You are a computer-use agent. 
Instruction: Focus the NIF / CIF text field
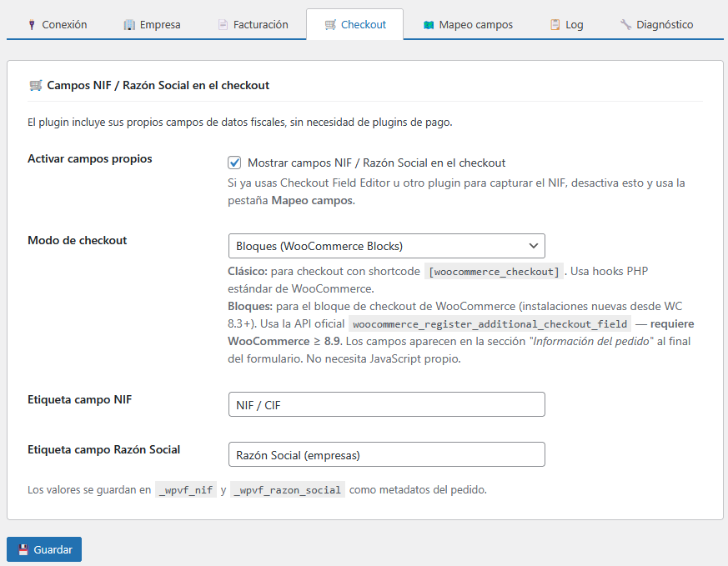coord(385,405)
